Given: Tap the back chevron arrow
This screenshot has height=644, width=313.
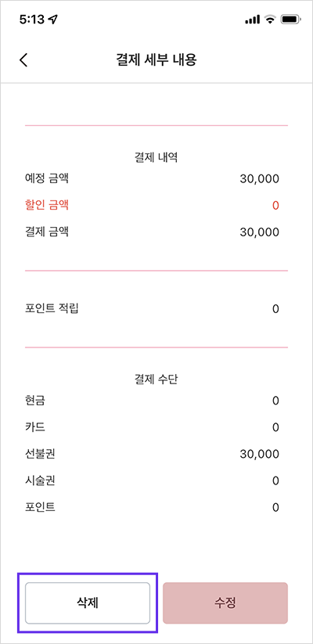Looking at the screenshot, I should point(23,60).
